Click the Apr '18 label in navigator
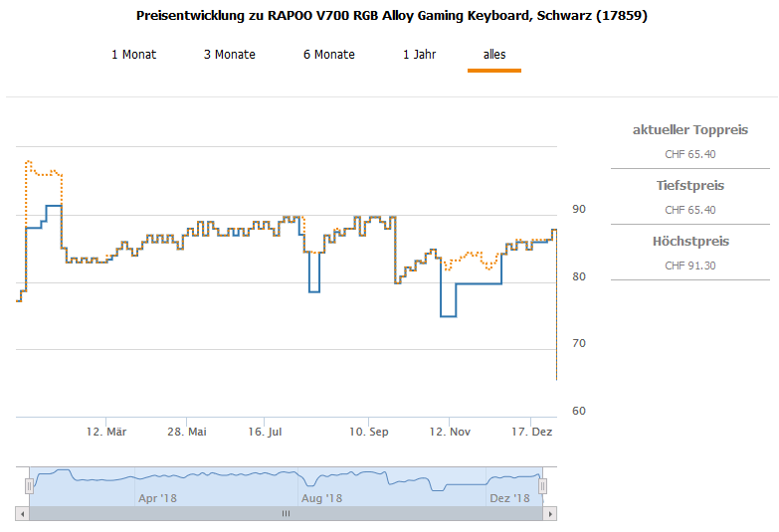The width and height of the screenshot is (779, 532). tap(157, 498)
